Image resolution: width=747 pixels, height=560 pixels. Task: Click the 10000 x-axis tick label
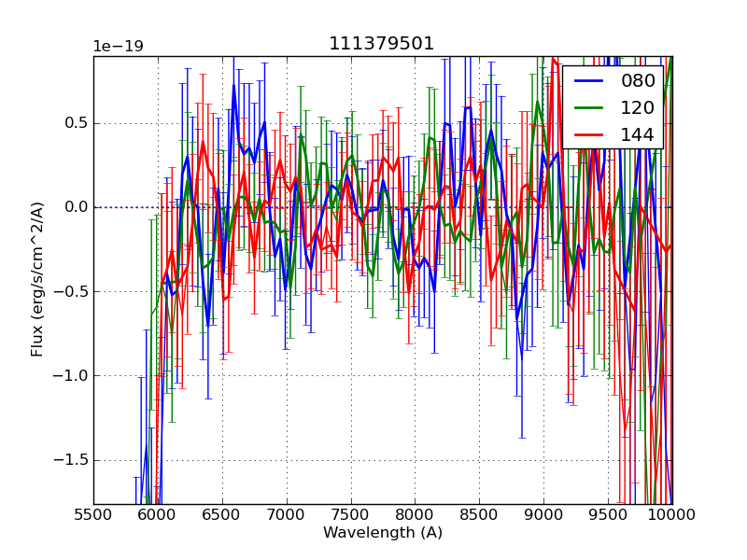coord(671,512)
